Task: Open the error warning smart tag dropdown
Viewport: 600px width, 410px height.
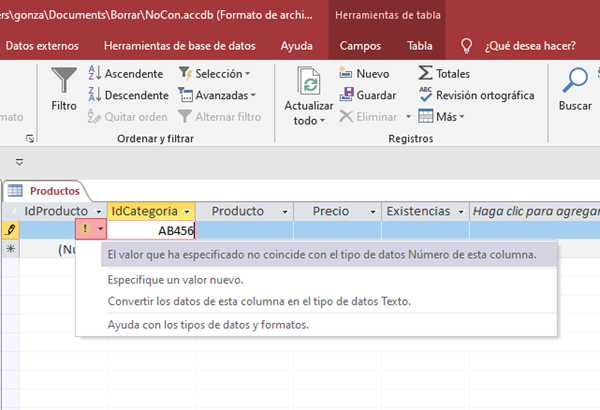Action: [x=100, y=230]
